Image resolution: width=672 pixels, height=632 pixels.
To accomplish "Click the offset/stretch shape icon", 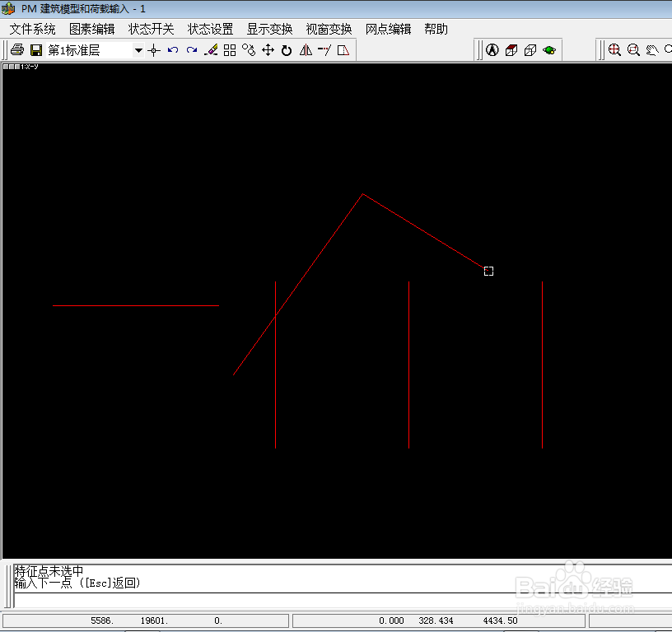I will tap(343, 50).
